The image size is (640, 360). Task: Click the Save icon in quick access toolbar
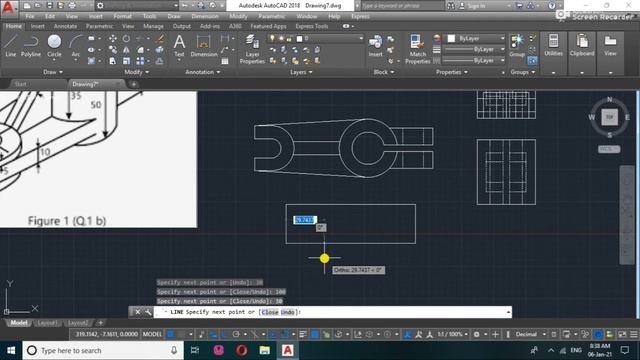(49, 6)
